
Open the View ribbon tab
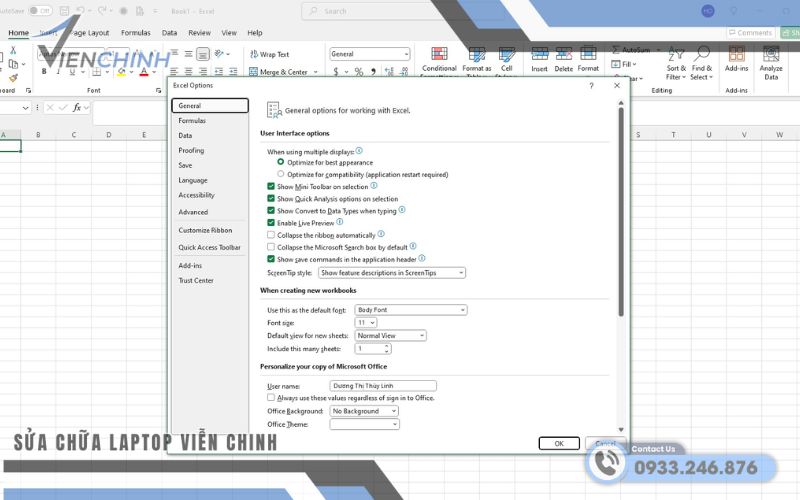click(229, 33)
